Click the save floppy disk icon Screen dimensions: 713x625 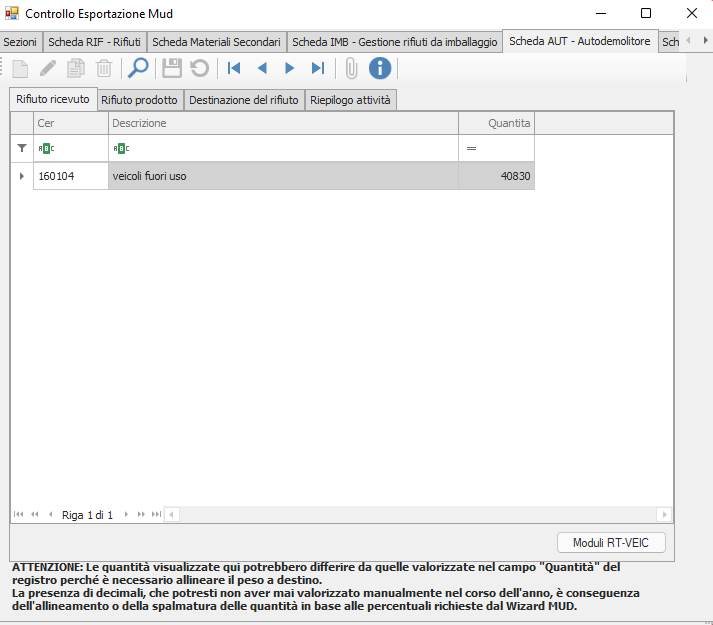pyautogui.click(x=172, y=68)
